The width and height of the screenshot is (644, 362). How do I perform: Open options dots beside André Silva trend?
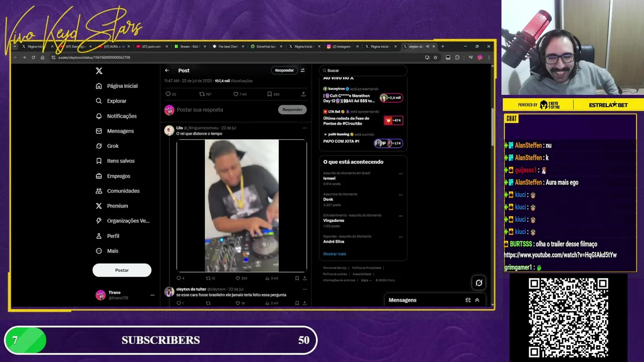pyautogui.click(x=400, y=237)
